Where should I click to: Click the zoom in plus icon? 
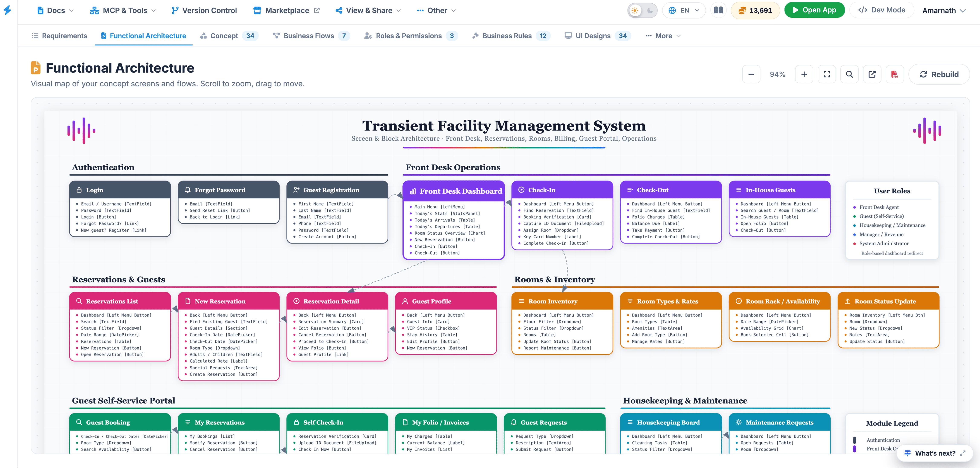click(x=804, y=74)
